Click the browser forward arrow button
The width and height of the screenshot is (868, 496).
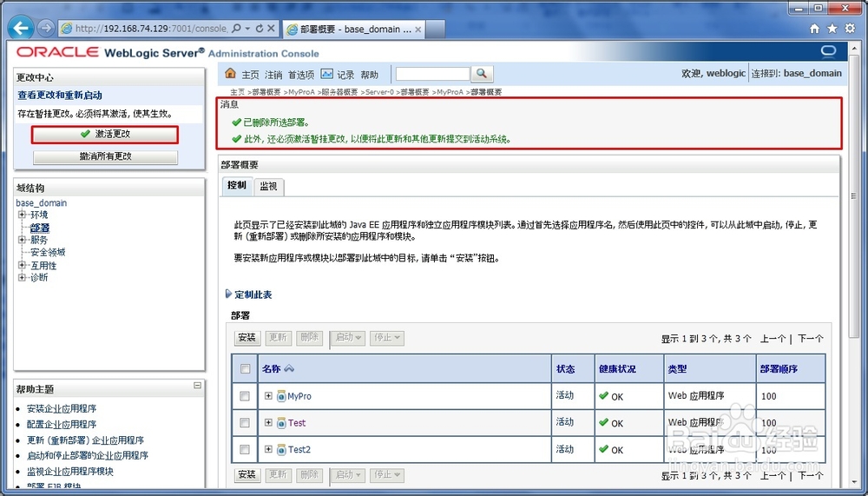[46, 28]
